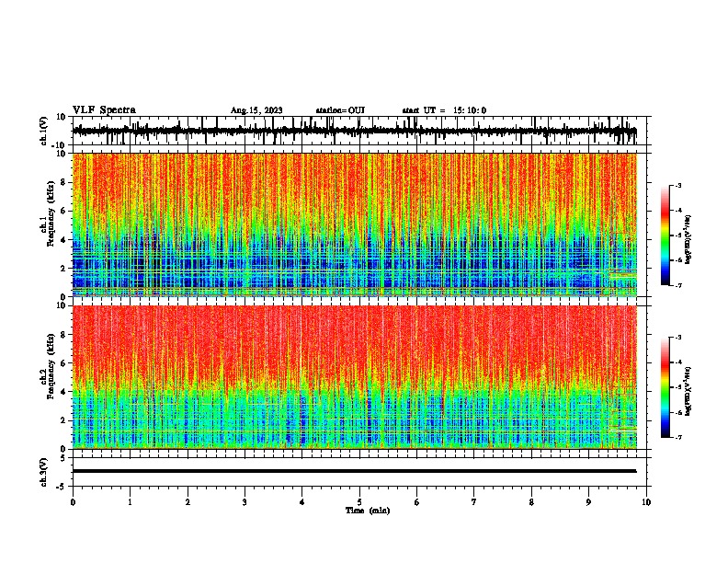Click the '-3' label on ch.1 color bar
The image size is (728, 563).
click(x=677, y=185)
